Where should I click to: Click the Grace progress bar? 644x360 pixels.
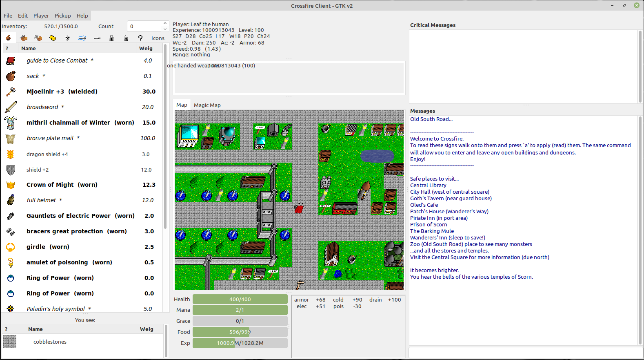[240, 321]
